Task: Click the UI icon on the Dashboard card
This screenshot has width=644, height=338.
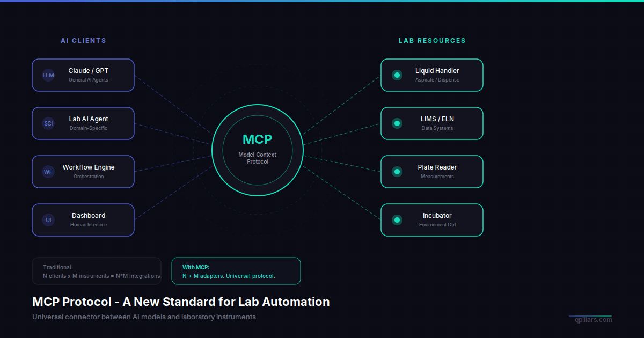Action: tap(48, 220)
